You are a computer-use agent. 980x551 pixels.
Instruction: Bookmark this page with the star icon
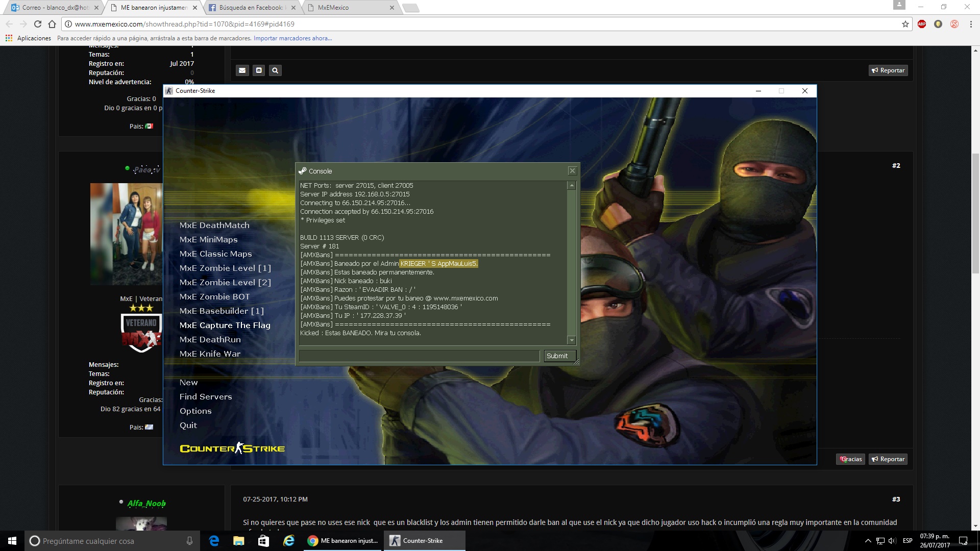905,24
